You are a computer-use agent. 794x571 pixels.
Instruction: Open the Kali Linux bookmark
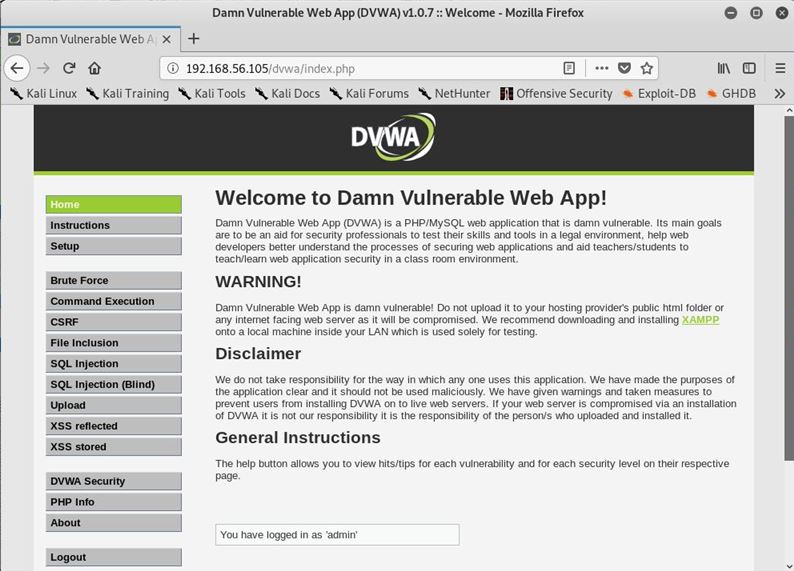(x=44, y=94)
